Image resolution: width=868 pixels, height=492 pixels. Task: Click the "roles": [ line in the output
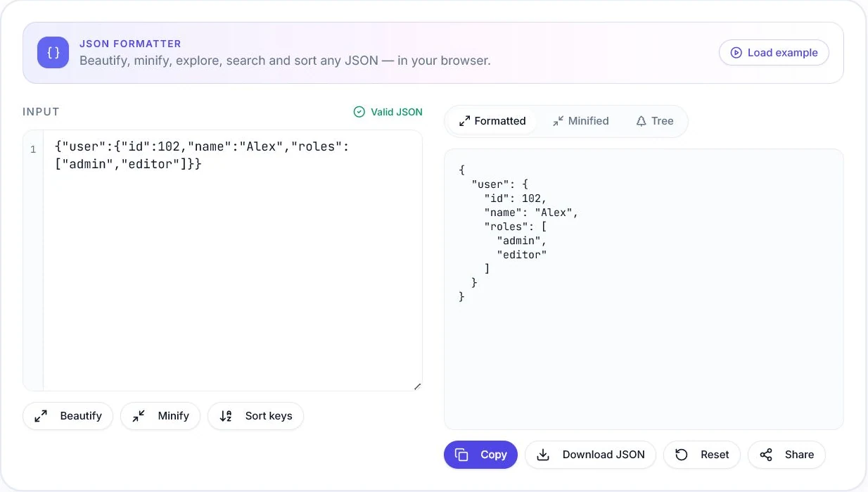coord(516,227)
